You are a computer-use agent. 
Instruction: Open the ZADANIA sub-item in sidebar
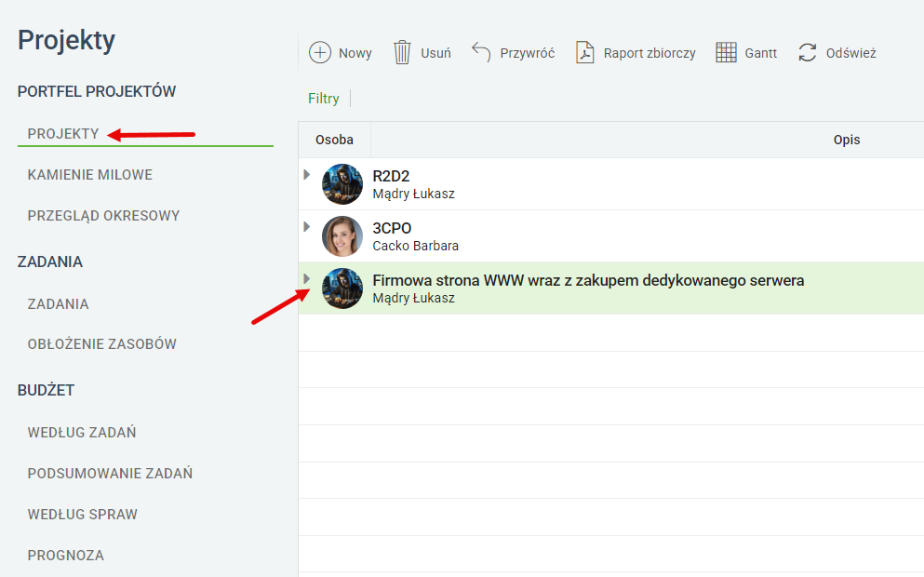point(58,303)
